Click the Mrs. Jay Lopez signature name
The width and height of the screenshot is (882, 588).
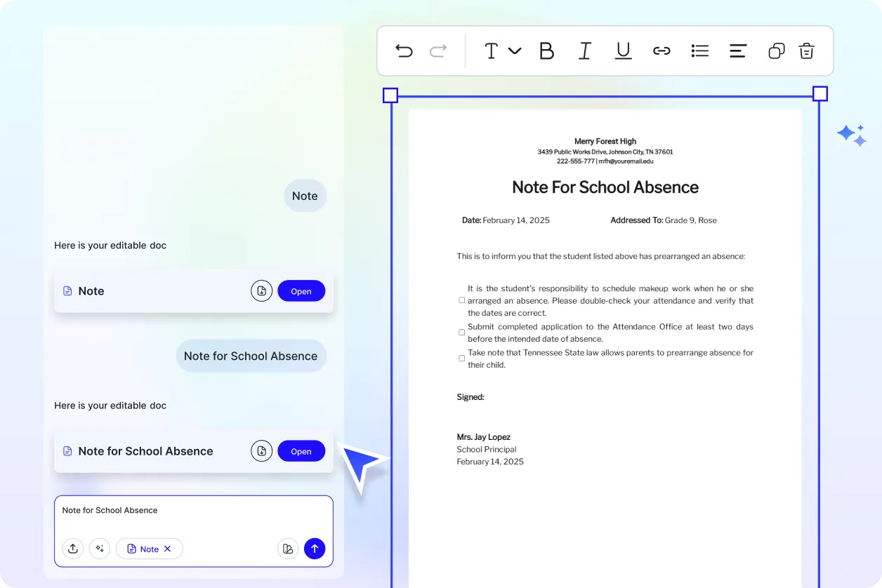pyautogui.click(x=484, y=437)
